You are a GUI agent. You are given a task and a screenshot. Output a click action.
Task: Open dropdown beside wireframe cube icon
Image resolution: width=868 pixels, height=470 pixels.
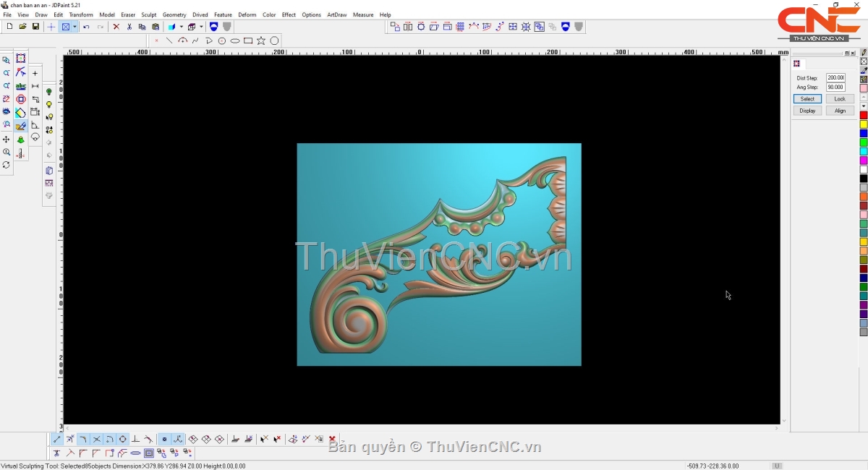pyautogui.click(x=201, y=27)
